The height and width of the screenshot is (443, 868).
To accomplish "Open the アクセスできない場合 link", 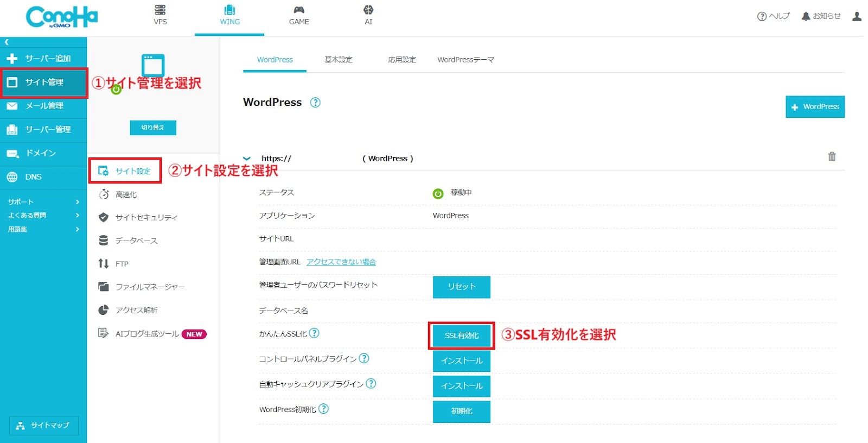I will click(x=341, y=262).
